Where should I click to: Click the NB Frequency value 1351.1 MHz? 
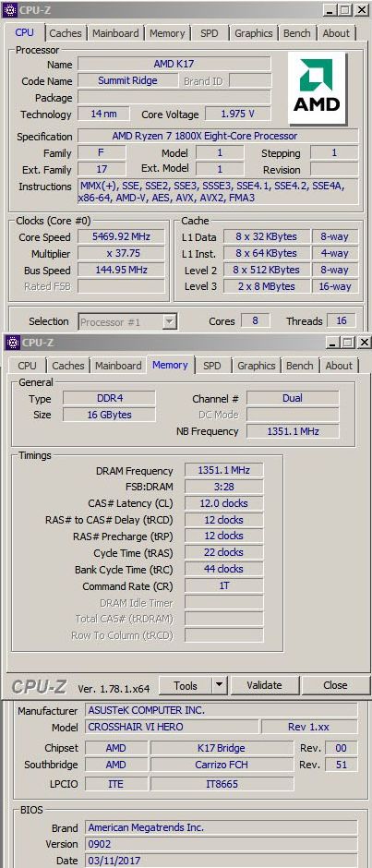tap(293, 431)
